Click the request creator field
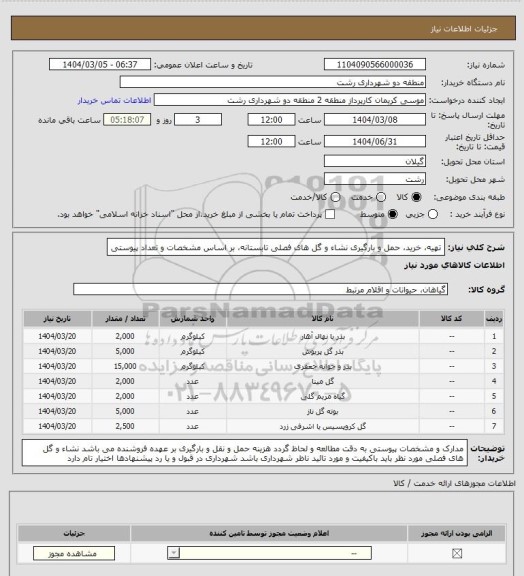524x576 pixels. (290, 100)
